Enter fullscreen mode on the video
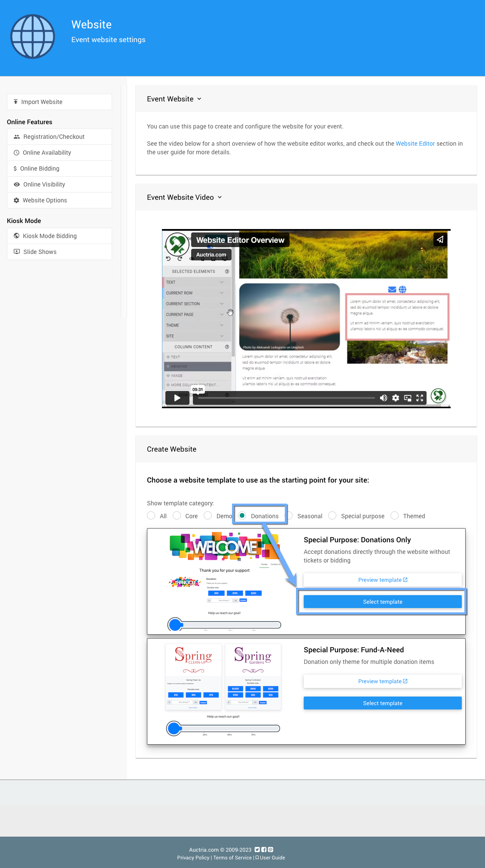This screenshot has width=485, height=868. [x=420, y=398]
